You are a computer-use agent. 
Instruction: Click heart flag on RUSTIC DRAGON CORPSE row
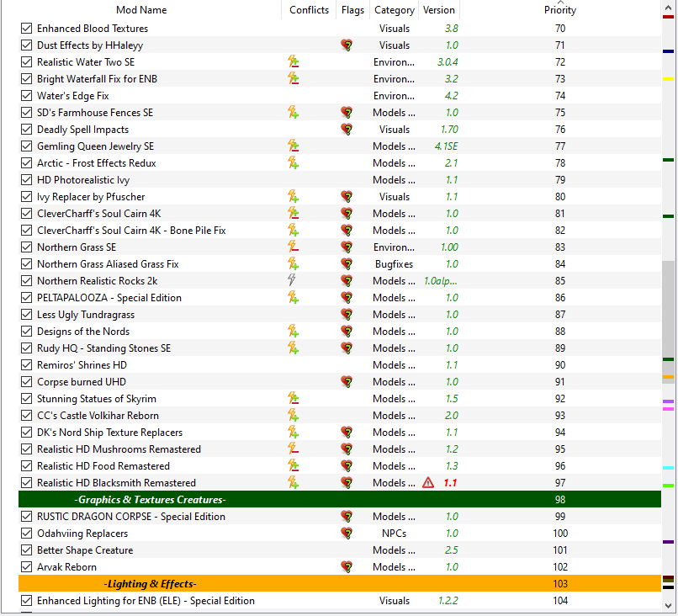coord(347,516)
